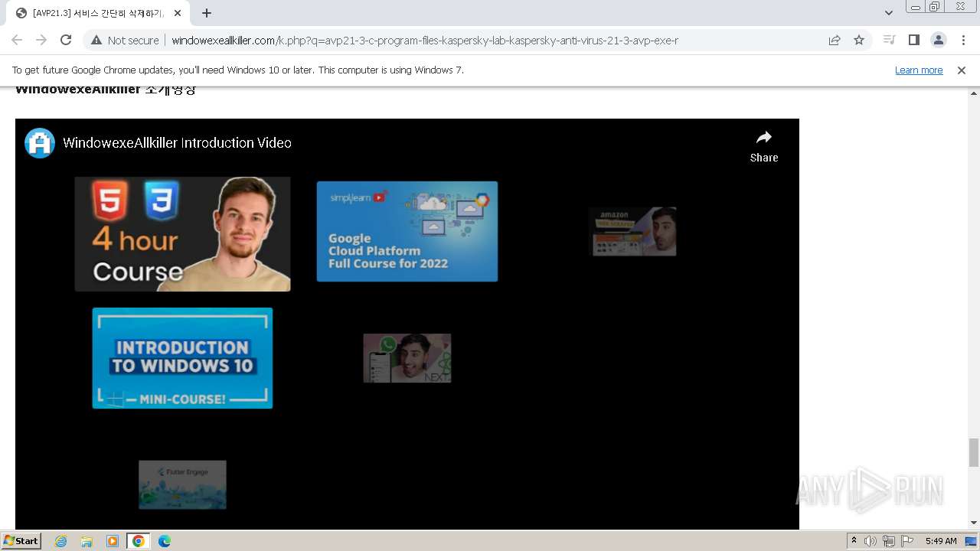Open a new tab with plus button
Image resolution: width=980 pixels, height=551 pixels.
pyautogui.click(x=207, y=13)
